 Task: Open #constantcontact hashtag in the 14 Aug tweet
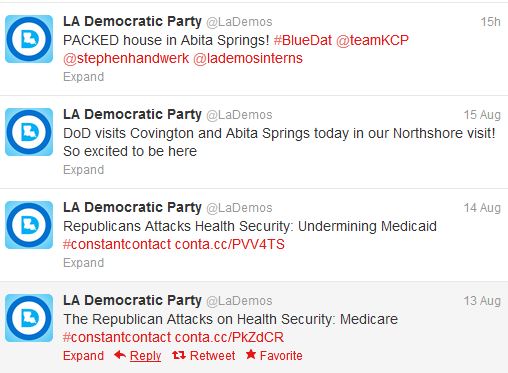click(117, 244)
